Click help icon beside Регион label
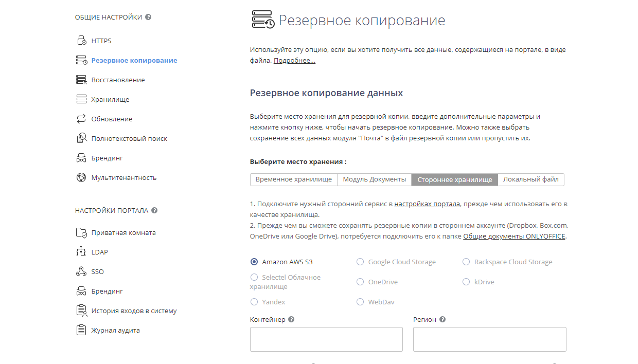The height and width of the screenshot is (364, 638). (x=442, y=319)
